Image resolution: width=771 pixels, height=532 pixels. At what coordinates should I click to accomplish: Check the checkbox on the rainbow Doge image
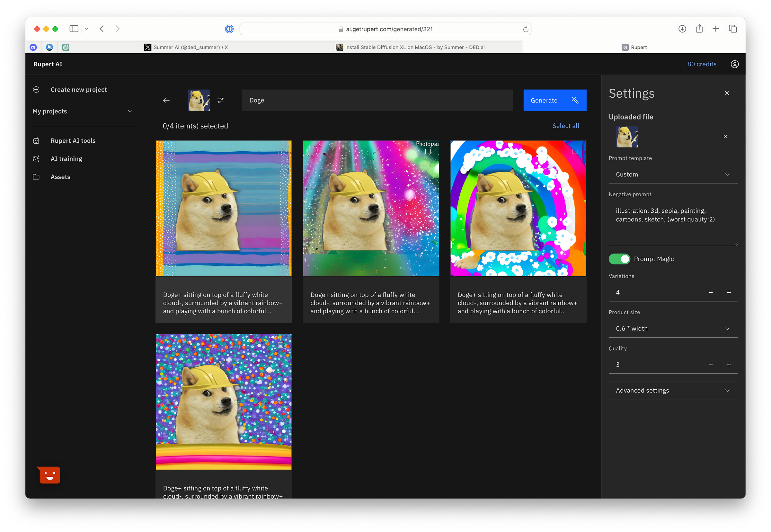point(575,152)
